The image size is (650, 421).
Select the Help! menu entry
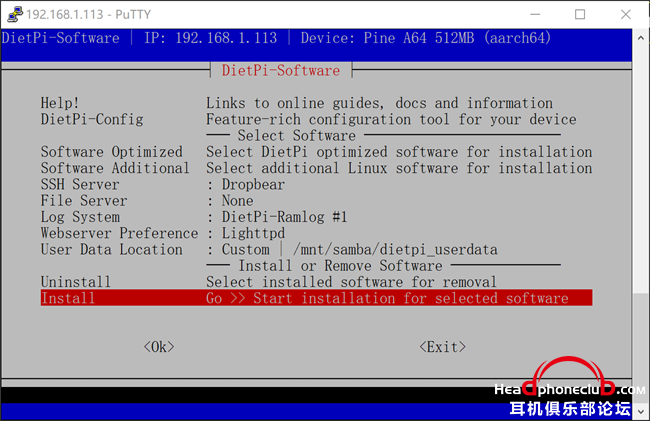[x=316, y=103]
